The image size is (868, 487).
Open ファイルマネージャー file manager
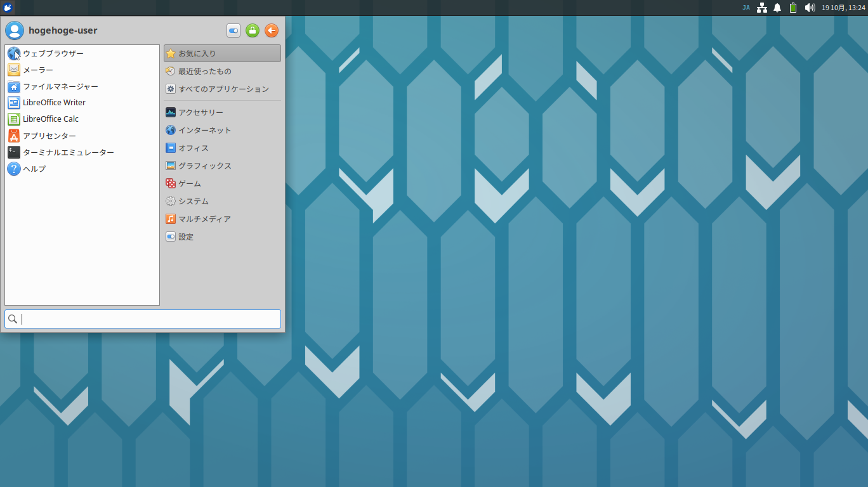[82, 86]
